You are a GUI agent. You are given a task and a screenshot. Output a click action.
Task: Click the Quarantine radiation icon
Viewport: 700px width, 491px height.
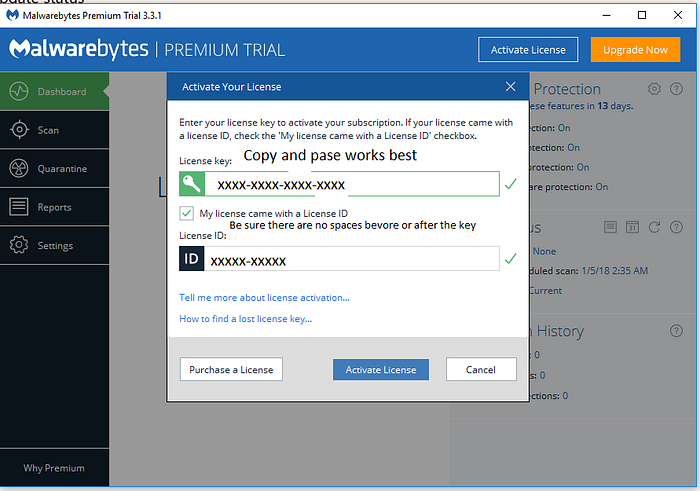pyautogui.click(x=19, y=169)
